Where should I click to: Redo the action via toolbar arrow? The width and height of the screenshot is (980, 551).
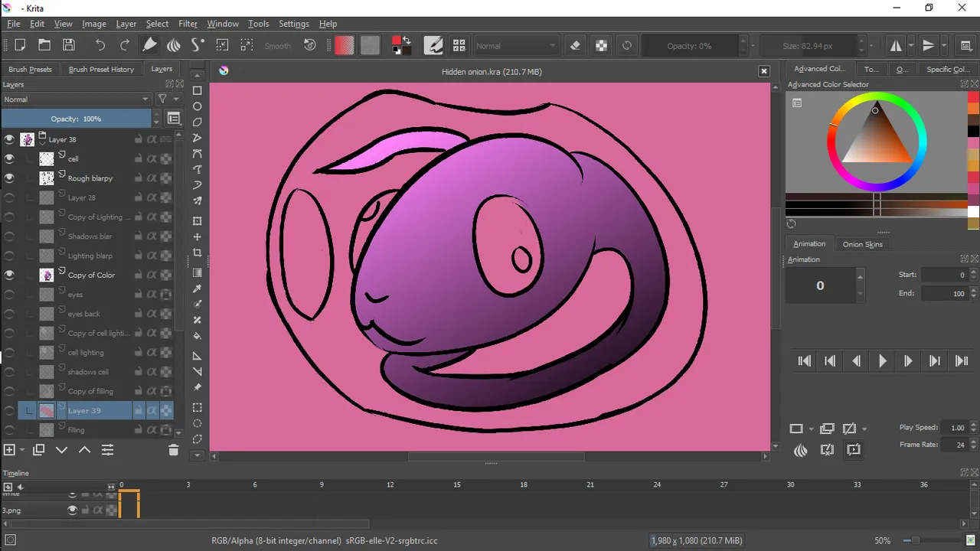pos(125,45)
